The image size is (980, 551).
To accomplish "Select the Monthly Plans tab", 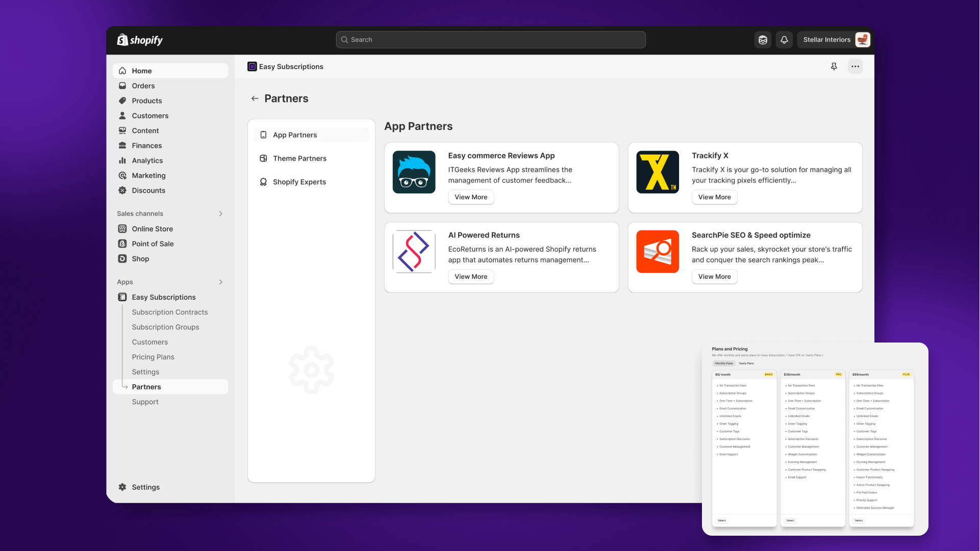I will 724,363.
